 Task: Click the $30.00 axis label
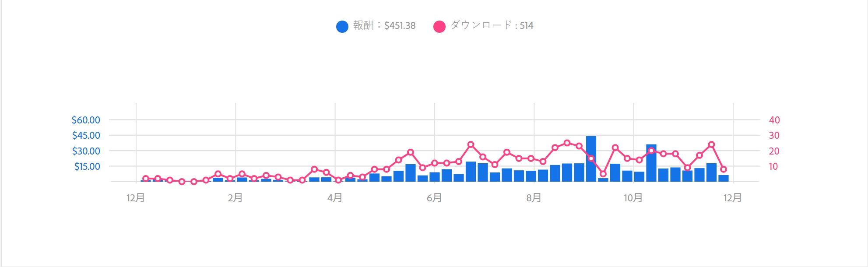click(x=86, y=151)
